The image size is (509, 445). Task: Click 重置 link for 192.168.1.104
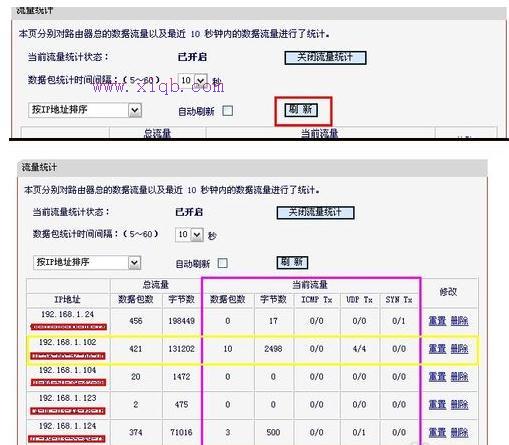437,377
